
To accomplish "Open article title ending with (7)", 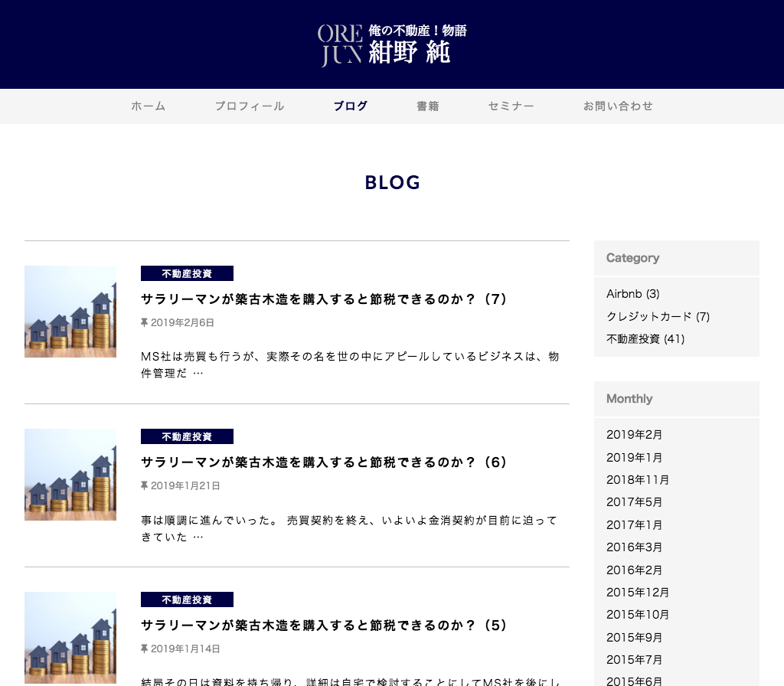I will [325, 299].
